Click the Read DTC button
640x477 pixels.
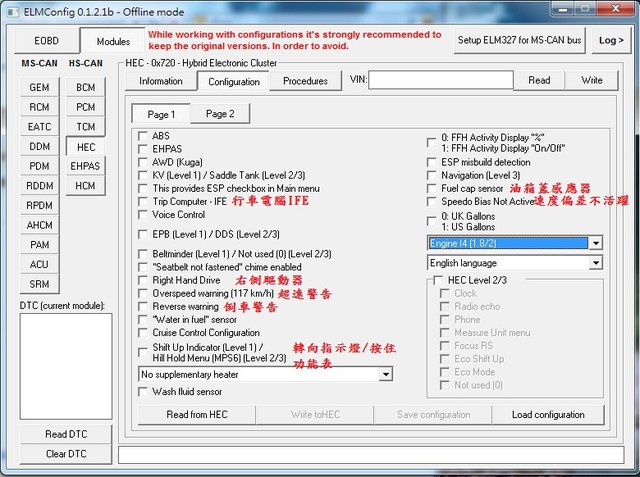pyautogui.click(x=65, y=434)
